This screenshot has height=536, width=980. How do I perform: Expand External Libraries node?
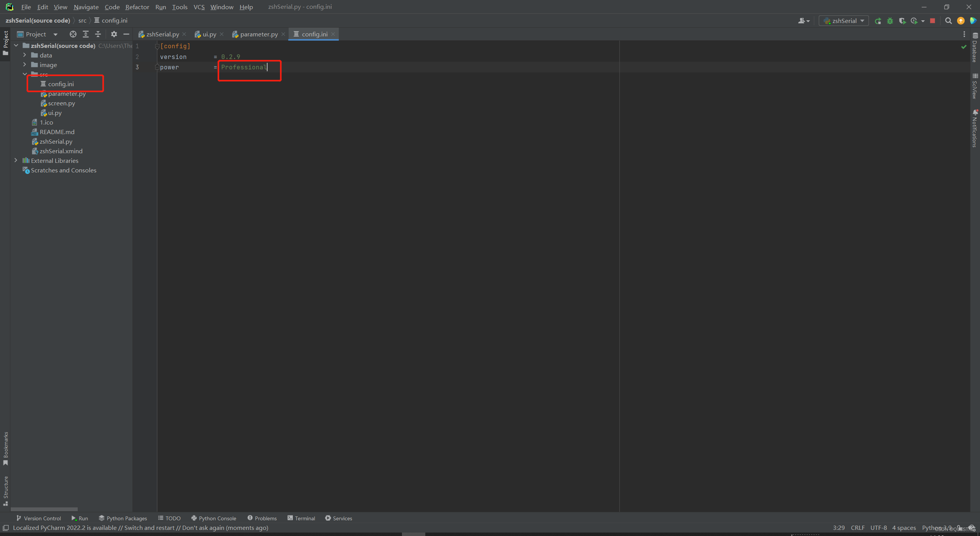click(x=16, y=161)
